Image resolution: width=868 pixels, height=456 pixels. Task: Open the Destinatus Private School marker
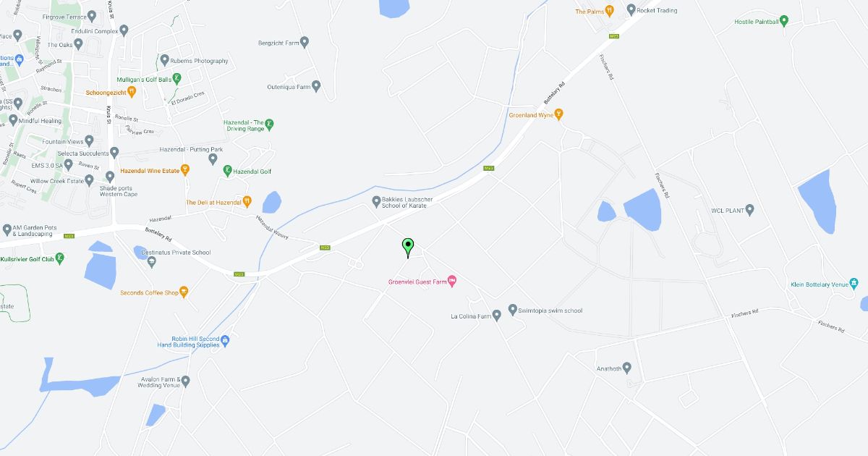[151, 262]
